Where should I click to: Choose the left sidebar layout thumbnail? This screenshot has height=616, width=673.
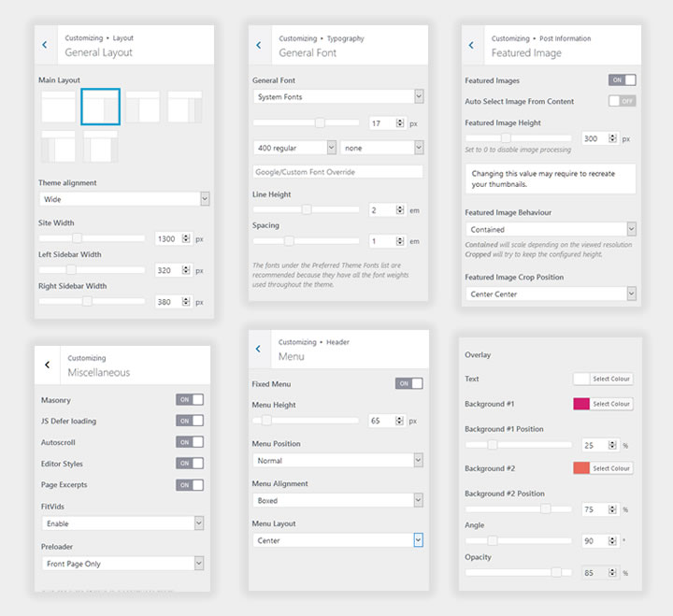click(142, 107)
